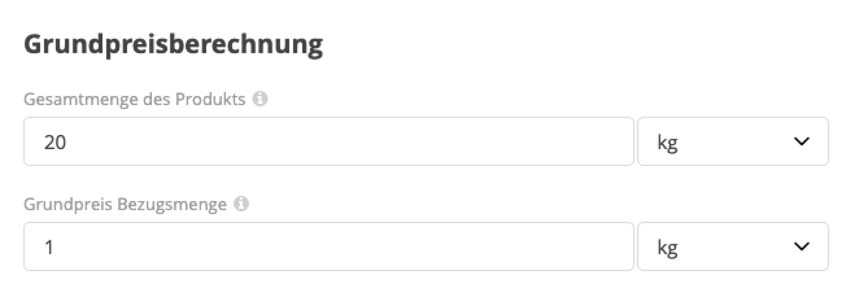Focus the Gesamtmenge des Produkts value field
868x297 pixels.
[330, 141]
